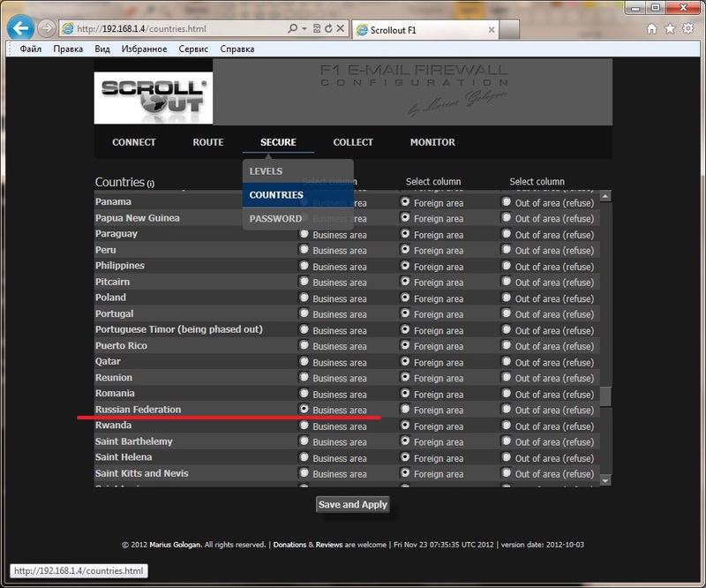Select Out of area for Pitcairn

[x=507, y=282]
